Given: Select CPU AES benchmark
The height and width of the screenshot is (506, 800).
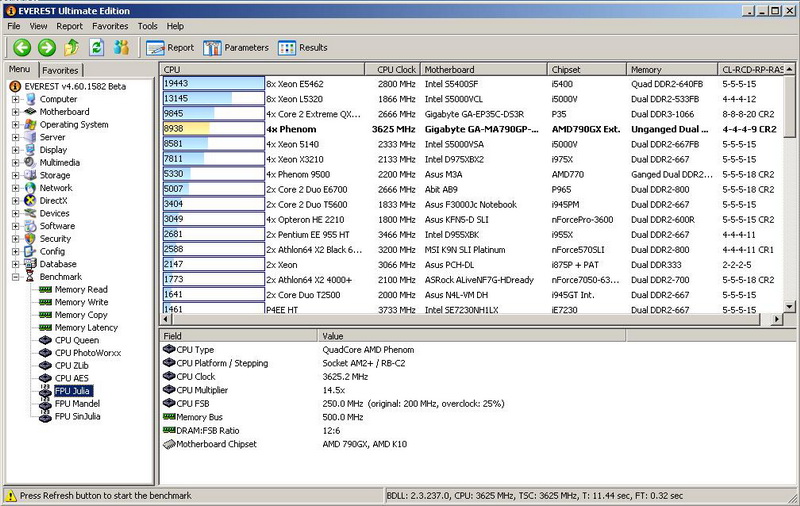Looking at the screenshot, I should pos(72,378).
